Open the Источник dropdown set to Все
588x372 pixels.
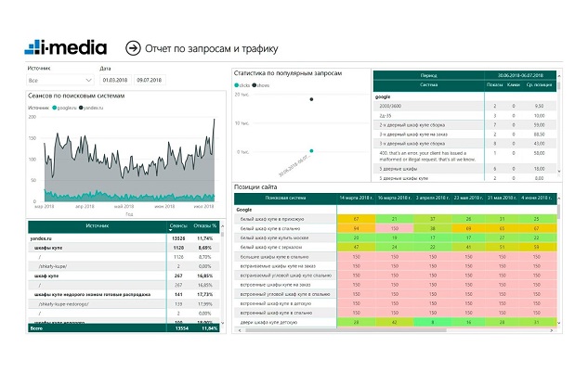[x=60, y=80]
